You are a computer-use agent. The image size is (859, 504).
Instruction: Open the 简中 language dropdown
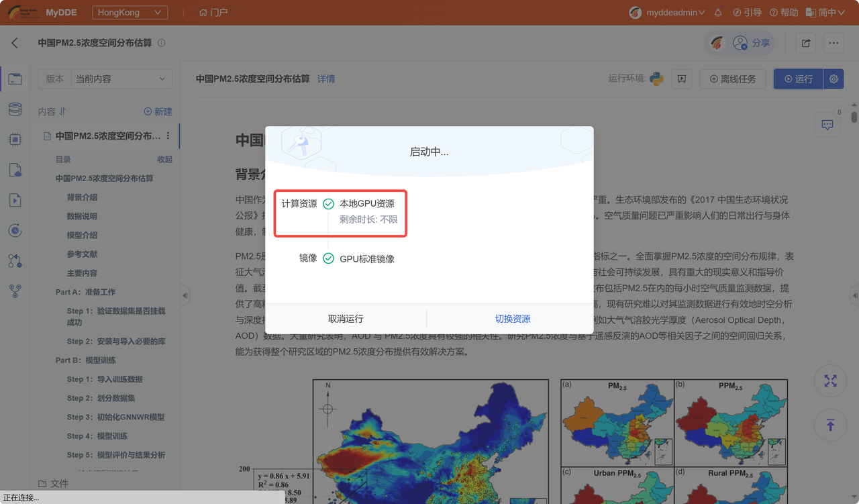coord(825,12)
